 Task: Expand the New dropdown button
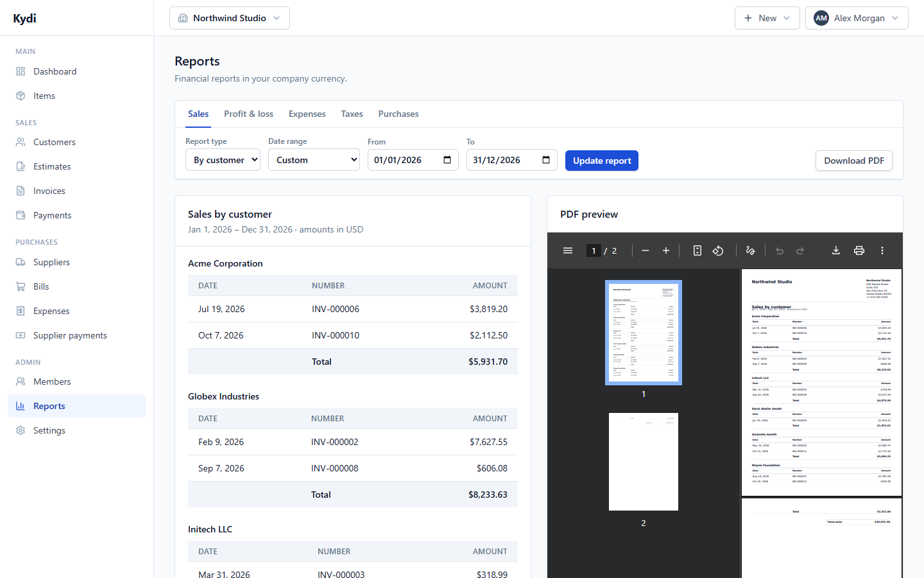click(x=767, y=18)
